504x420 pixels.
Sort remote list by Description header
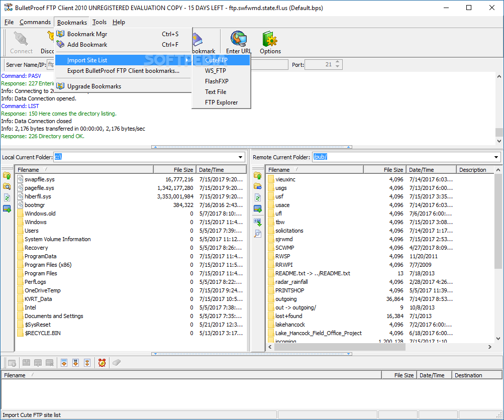pos(475,170)
